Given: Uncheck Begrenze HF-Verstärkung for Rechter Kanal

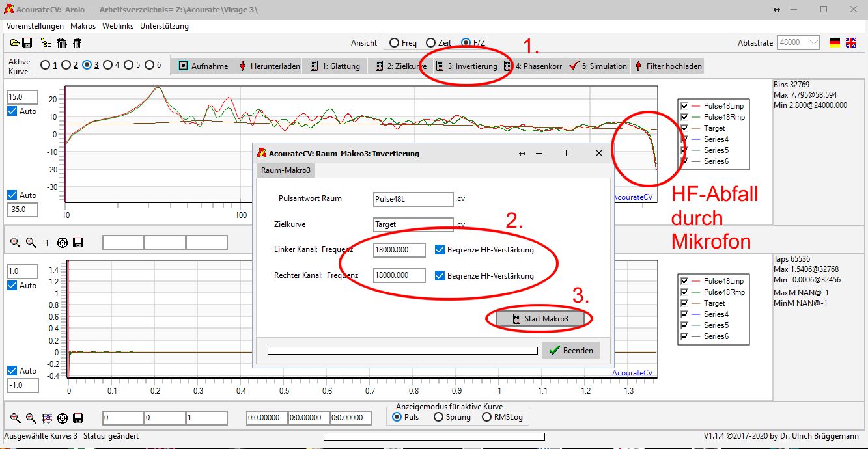Looking at the screenshot, I should click(440, 275).
